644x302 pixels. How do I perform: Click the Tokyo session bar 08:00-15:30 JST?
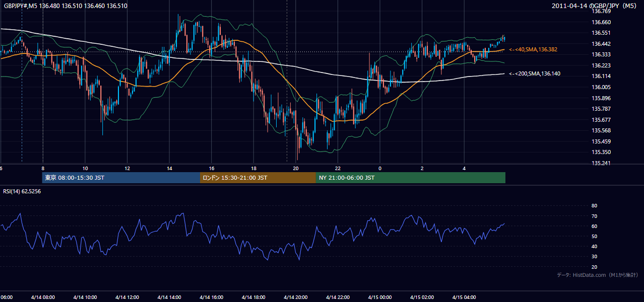pos(121,178)
